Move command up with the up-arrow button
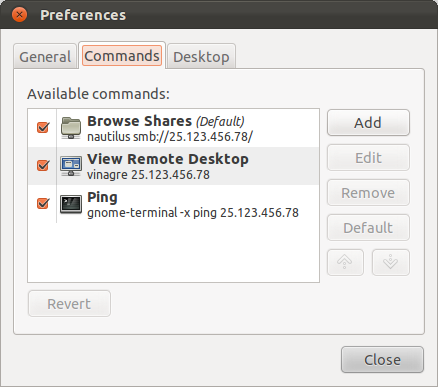Viewport: 438px width, 387px height. click(x=345, y=262)
